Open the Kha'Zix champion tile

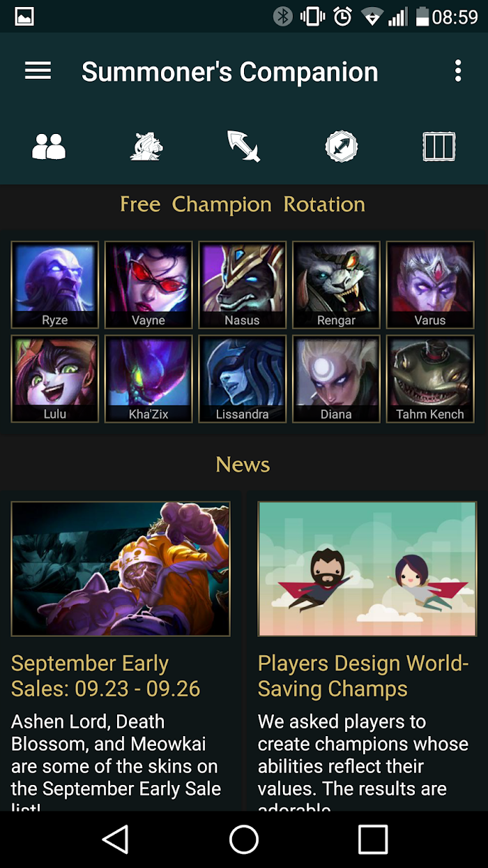click(x=148, y=379)
